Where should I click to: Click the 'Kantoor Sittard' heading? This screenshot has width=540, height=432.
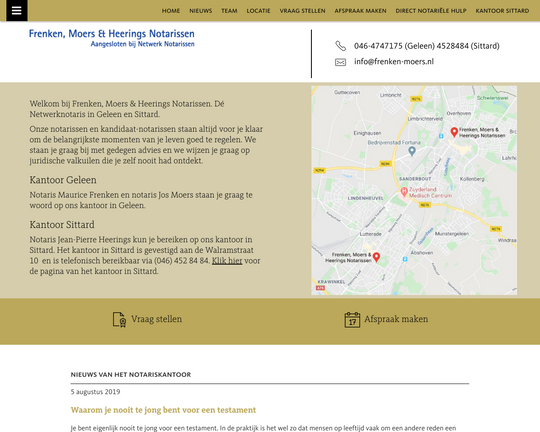point(62,225)
